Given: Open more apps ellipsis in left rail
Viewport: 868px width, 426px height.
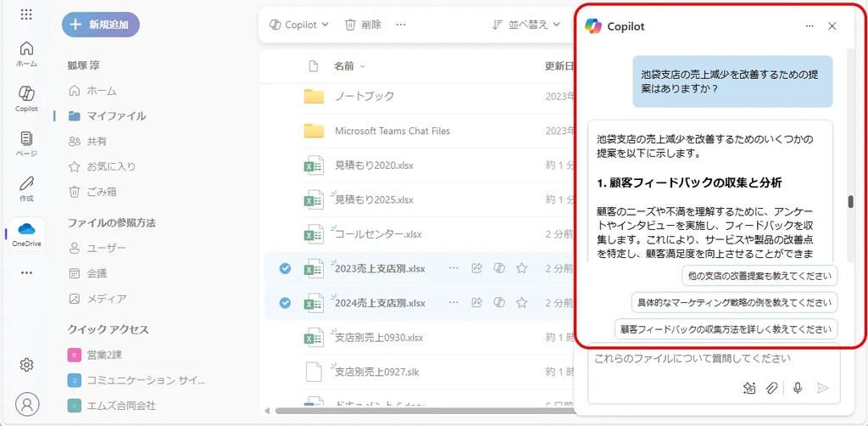Looking at the screenshot, I should pos(26,272).
